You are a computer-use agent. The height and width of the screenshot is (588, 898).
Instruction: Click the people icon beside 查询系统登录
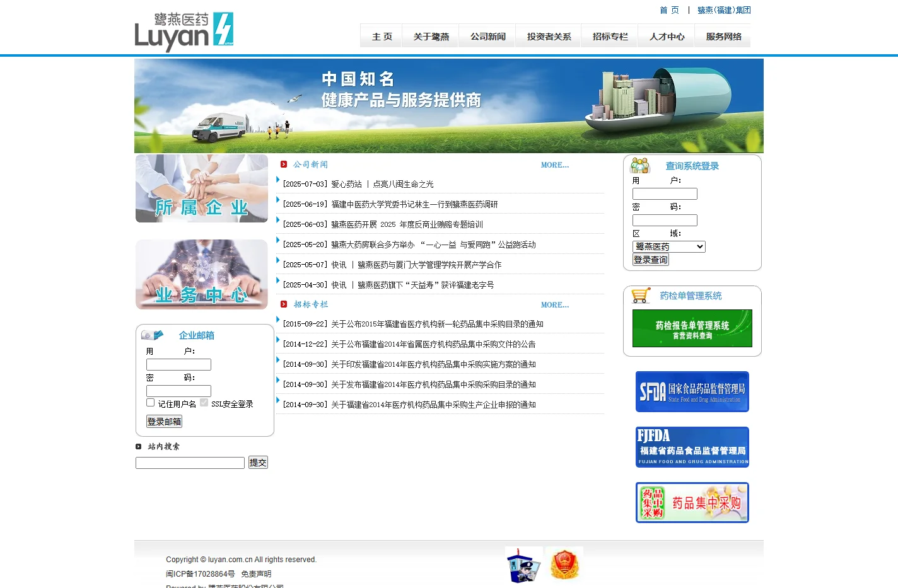tap(639, 165)
